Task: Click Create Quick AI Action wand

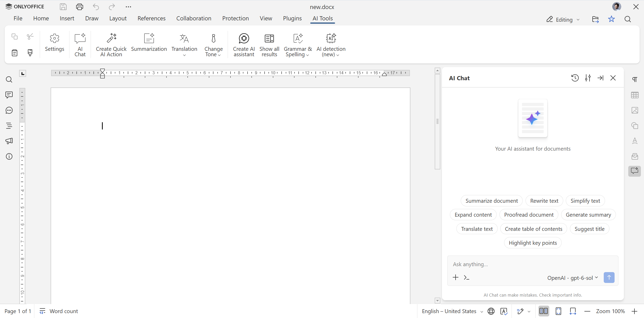Action: click(x=111, y=45)
